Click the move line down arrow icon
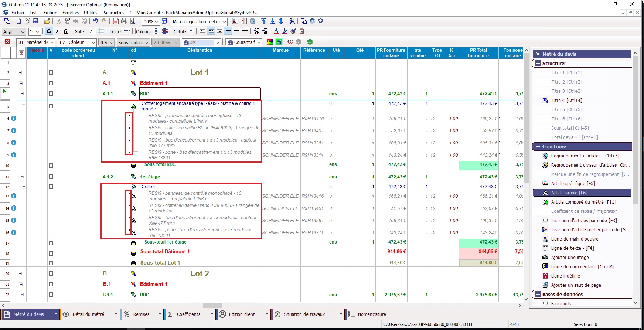 click(x=272, y=21)
